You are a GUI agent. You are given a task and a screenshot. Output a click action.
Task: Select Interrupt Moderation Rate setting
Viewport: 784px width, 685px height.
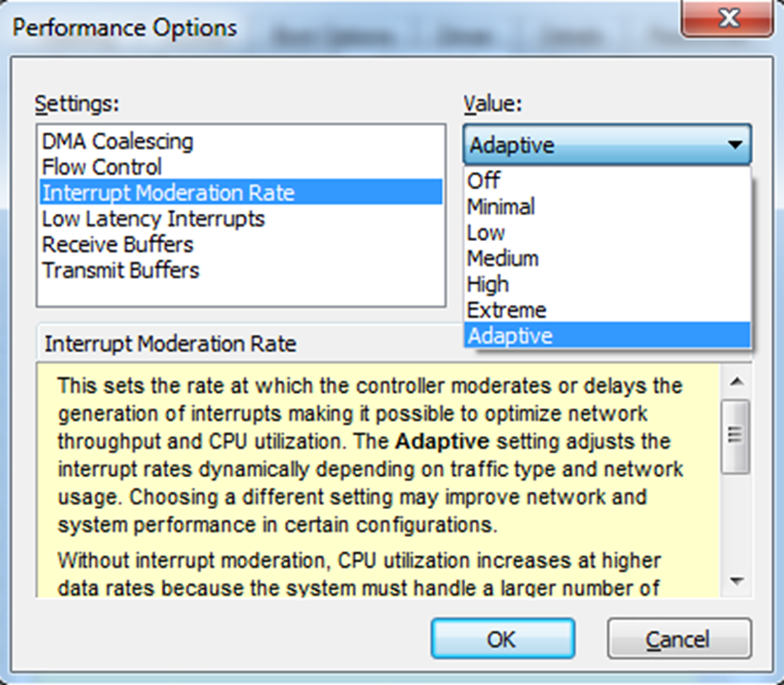point(241,192)
